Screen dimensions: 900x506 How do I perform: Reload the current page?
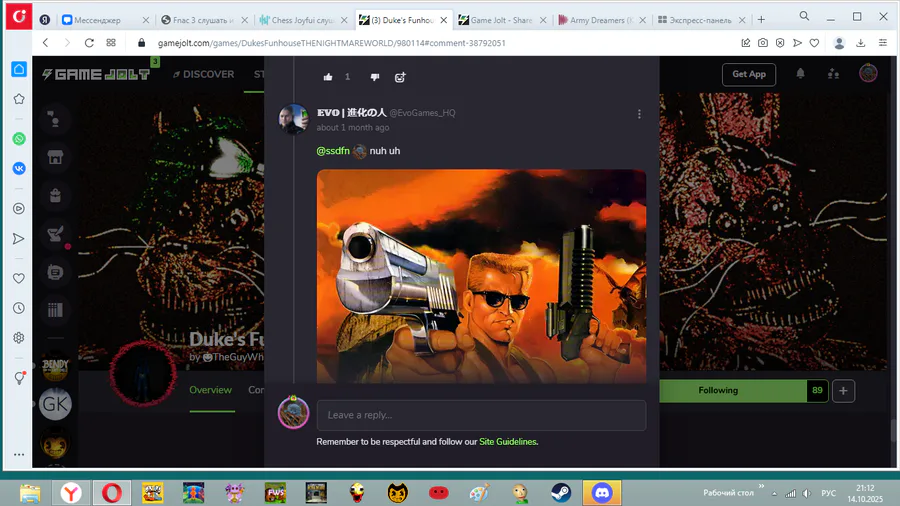89,43
